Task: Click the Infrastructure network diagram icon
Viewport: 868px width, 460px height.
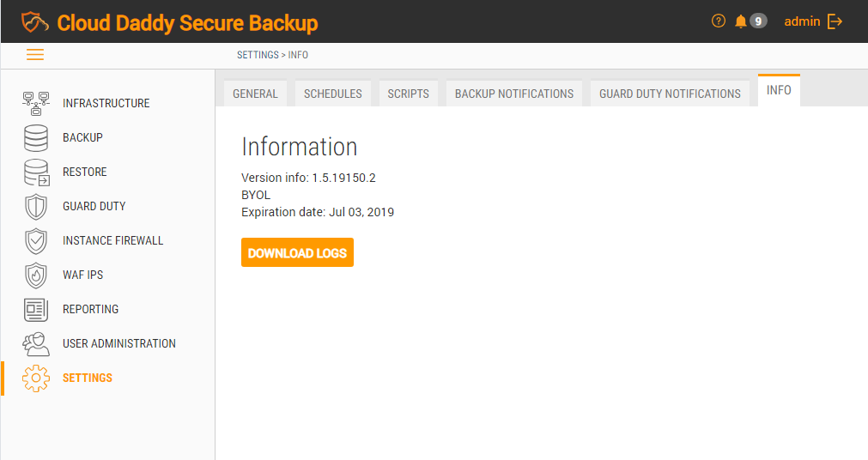Action: [36, 104]
